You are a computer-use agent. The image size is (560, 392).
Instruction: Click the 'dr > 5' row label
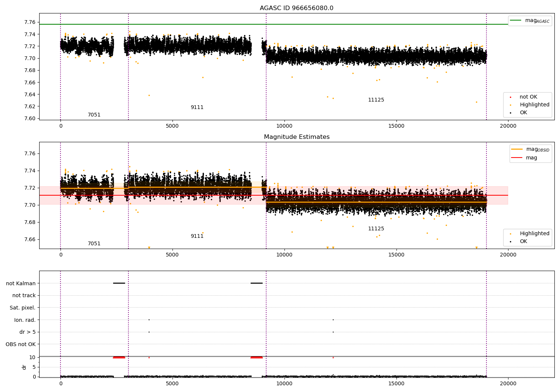pyautogui.click(x=28, y=332)
